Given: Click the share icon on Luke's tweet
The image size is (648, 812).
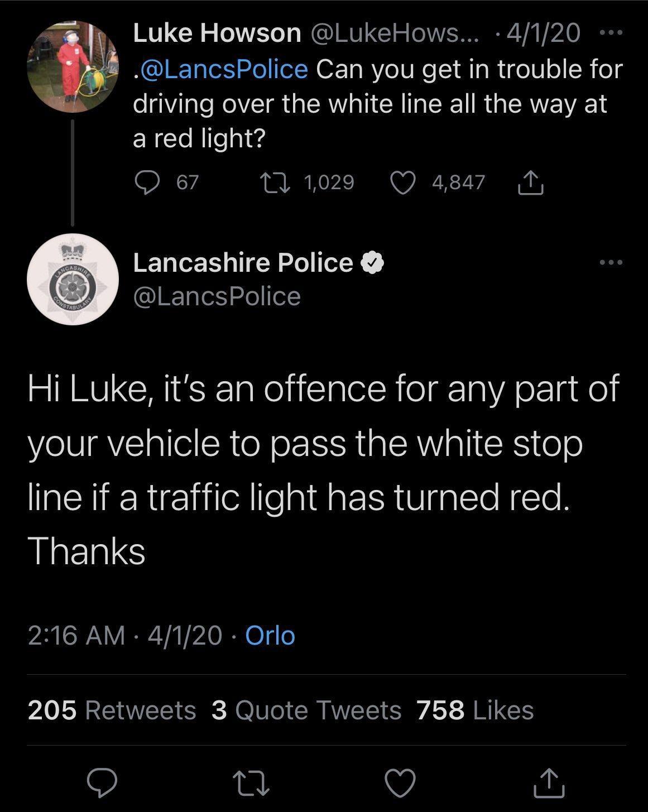Looking at the screenshot, I should coord(529,181).
